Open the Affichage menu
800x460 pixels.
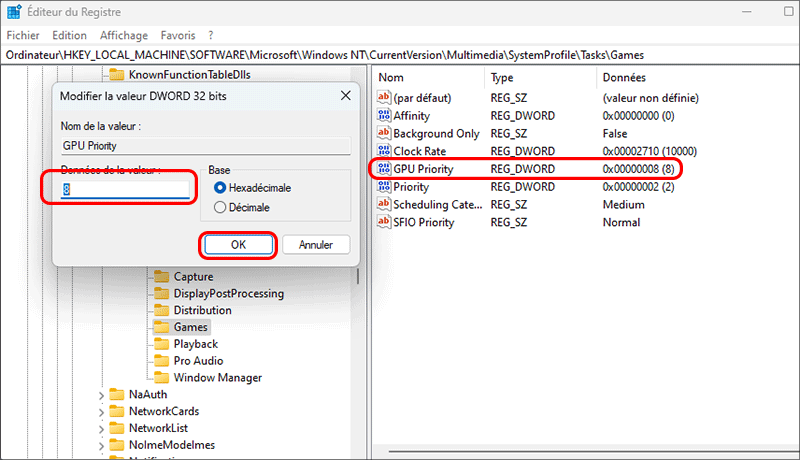(x=124, y=35)
